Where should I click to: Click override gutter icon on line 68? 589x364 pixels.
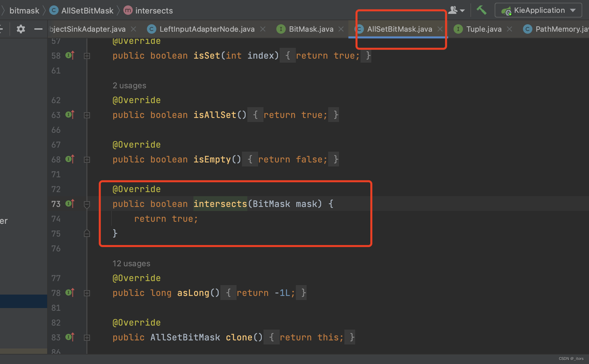[70, 159]
